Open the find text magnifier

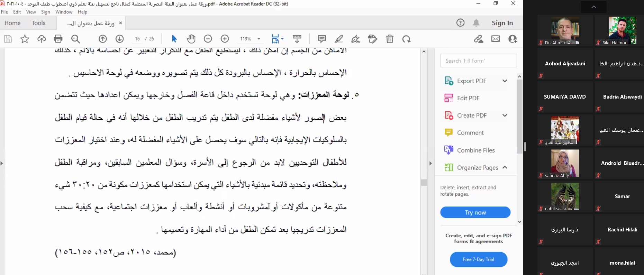tap(75, 39)
